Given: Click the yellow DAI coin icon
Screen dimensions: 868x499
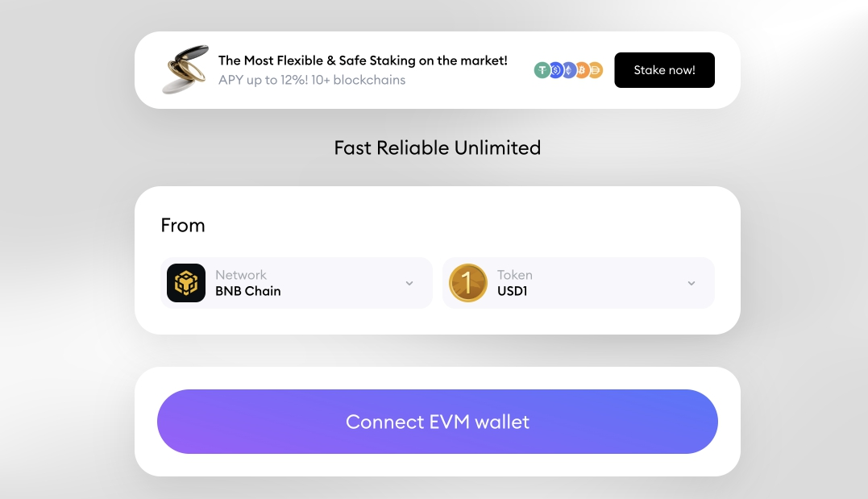Looking at the screenshot, I should click(596, 70).
